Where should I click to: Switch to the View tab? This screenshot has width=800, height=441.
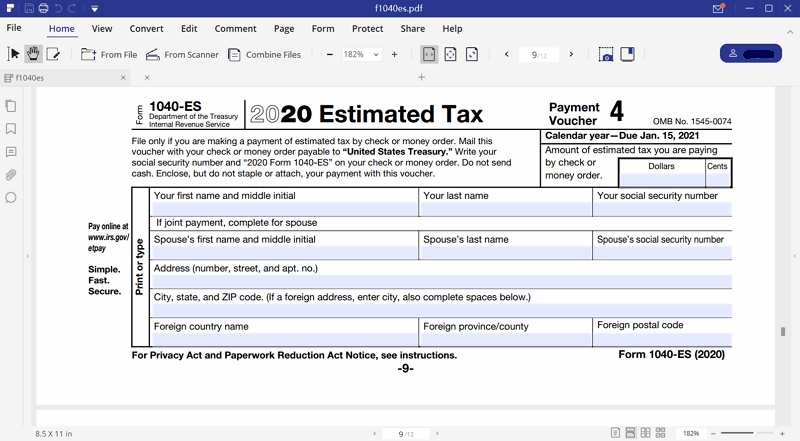pyautogui.click(x=102, y=29)
